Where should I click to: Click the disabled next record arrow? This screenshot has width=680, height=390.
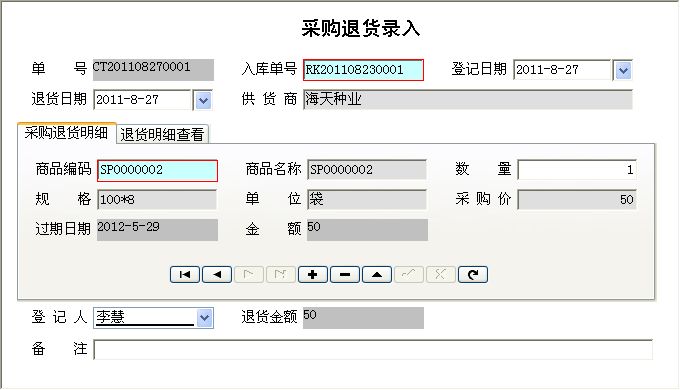point(249,275)
